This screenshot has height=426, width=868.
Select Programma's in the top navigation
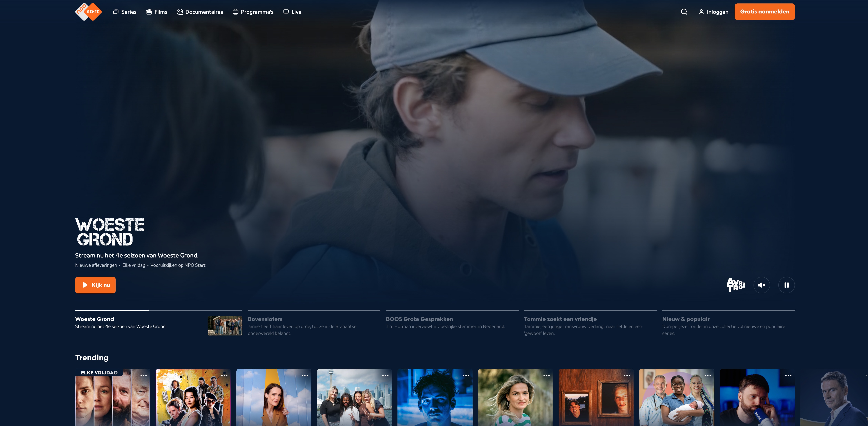253,12
